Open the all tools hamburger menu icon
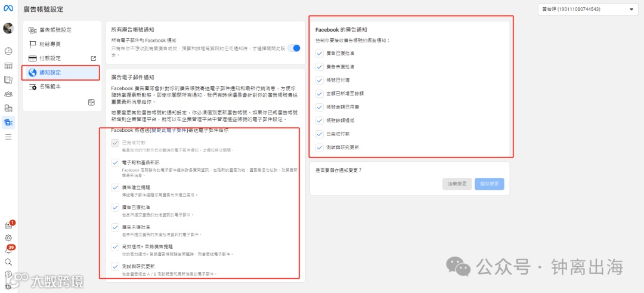 (8, 137)
